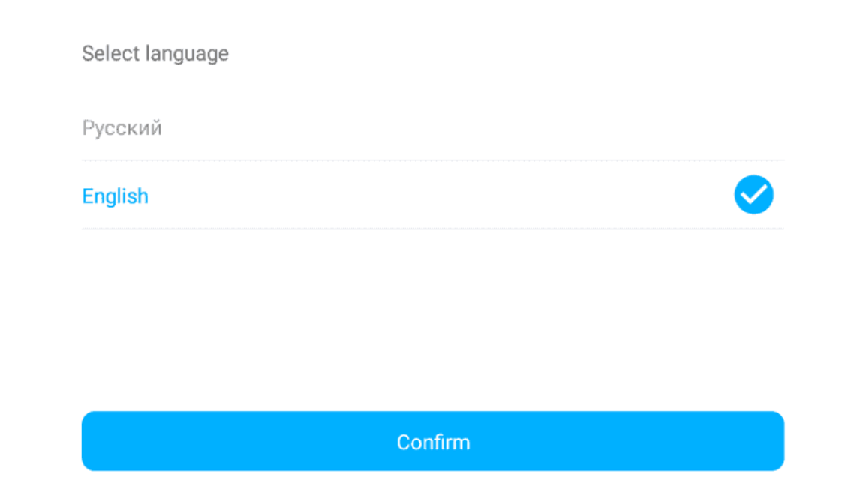Select Русский as the language
The width and height of the screenshot is (851, 504).
point(432,128)
